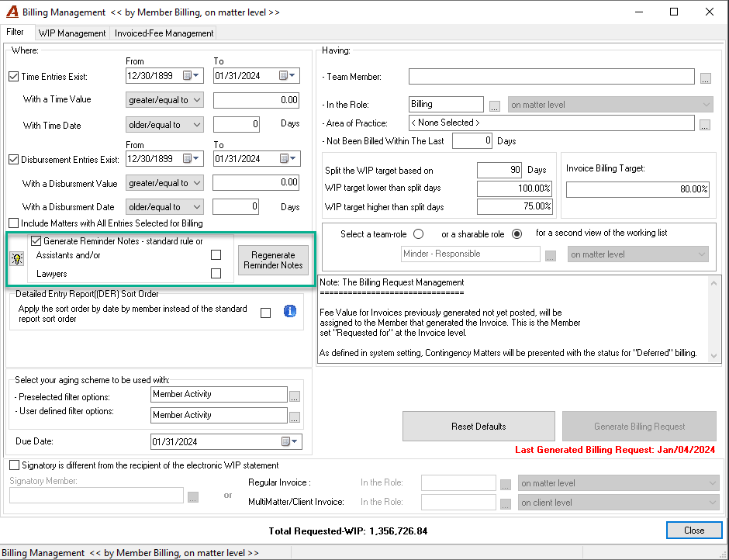Toggle the Disbursement Entries Exist checkbox
This screenshot has height=560, width=729.
point(14,160)
